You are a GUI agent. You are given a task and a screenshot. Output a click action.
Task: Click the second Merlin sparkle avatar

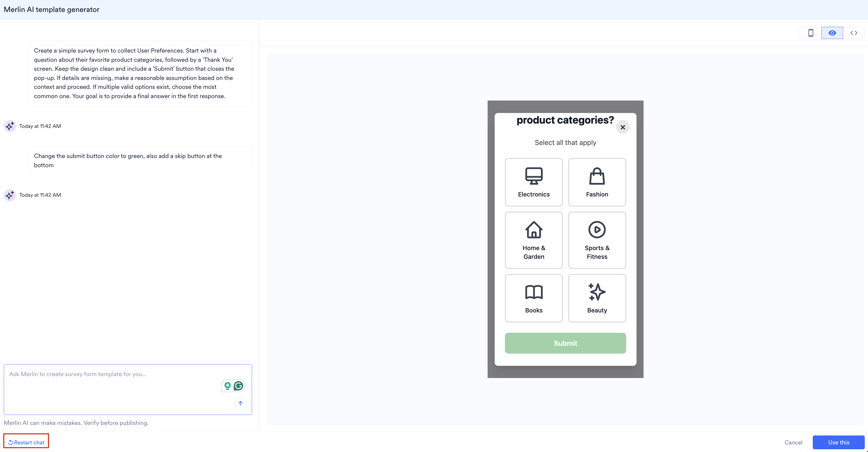[9, 195]
